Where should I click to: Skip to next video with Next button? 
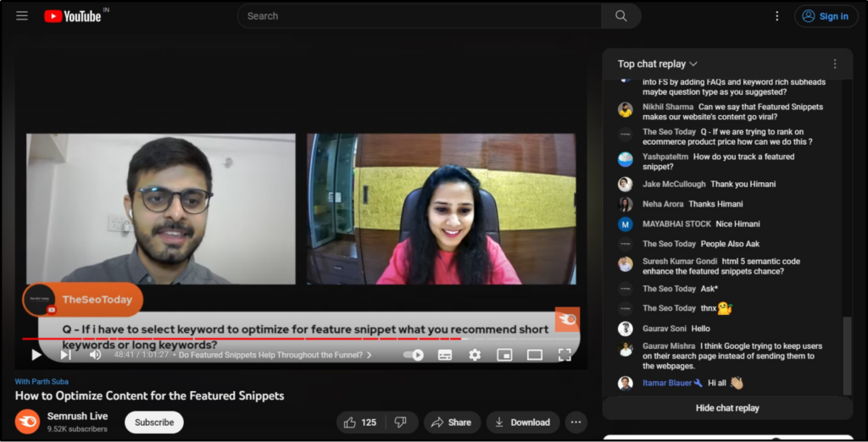[65, 355]
